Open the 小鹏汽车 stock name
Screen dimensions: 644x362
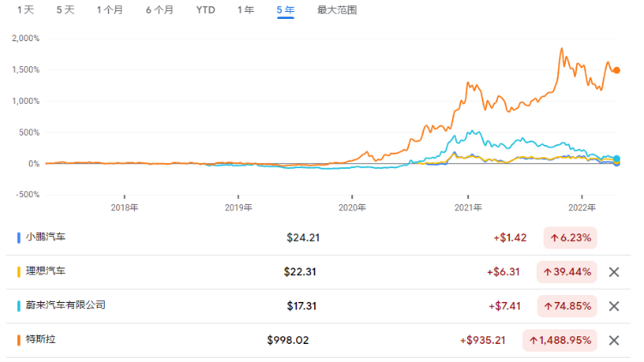(47, 238)
